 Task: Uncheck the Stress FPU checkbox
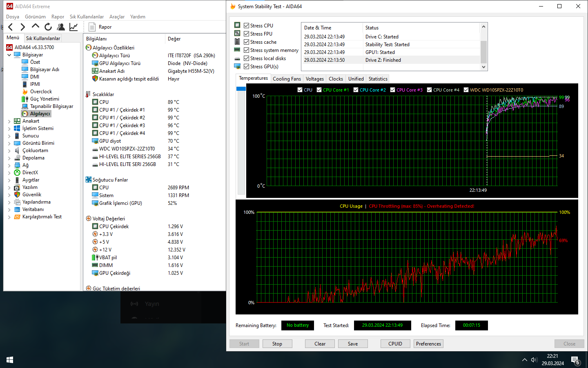246,34
